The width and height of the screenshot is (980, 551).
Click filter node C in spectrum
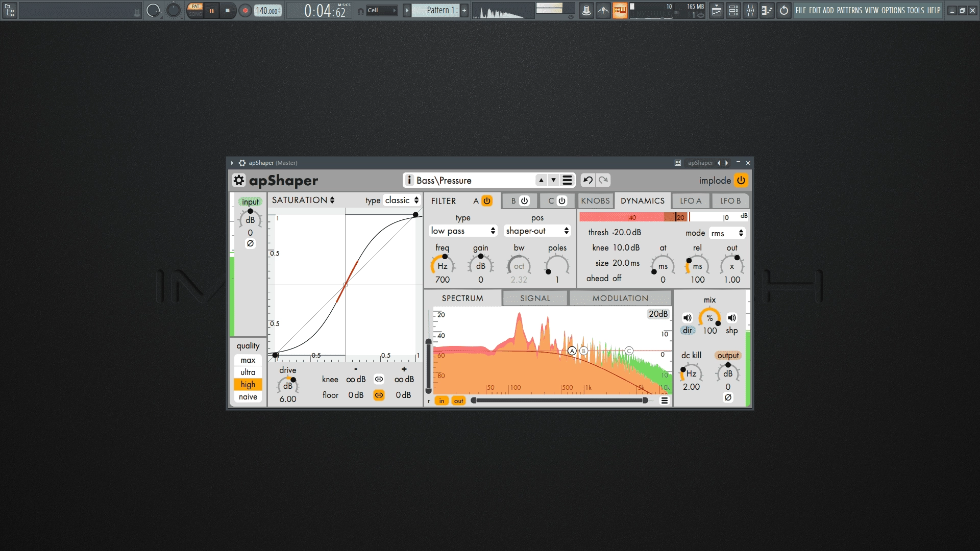(x=629, y=350)
